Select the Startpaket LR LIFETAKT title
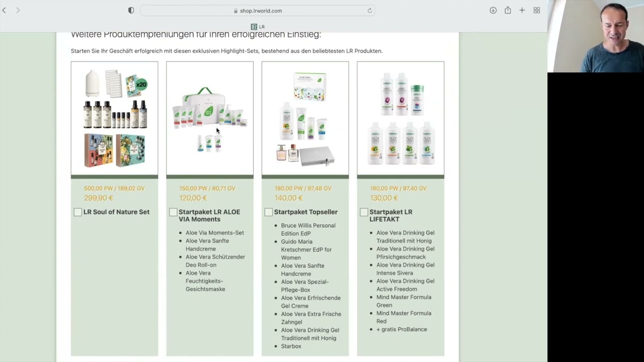 (x=391, y=216)
